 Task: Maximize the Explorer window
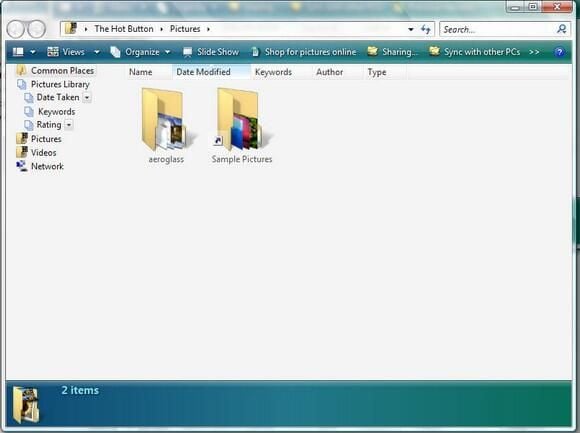pyautogui.click(x=533, y=7)
